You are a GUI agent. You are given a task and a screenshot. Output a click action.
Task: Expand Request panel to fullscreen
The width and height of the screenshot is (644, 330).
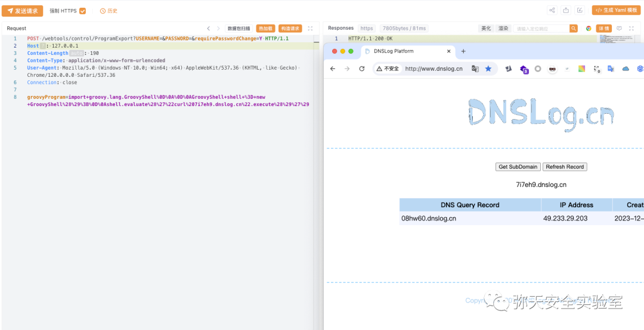[310, 29]
